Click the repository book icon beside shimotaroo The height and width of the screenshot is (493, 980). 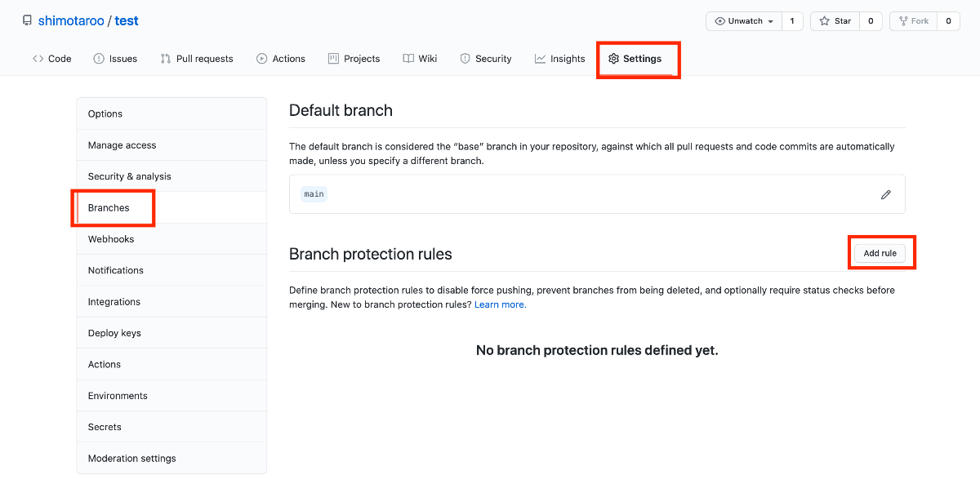point(27,20)
